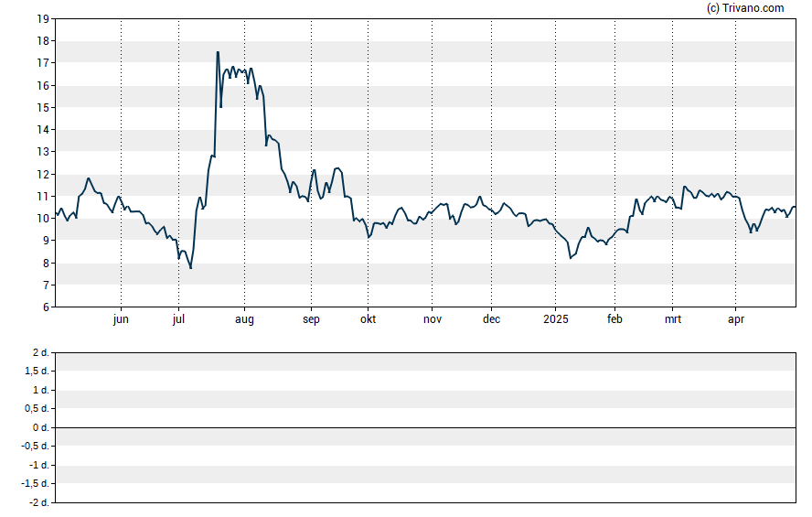The height and width of the screenshot is (517, 812).
Task: Click the '19' price axis label
Action: (43, 19)
